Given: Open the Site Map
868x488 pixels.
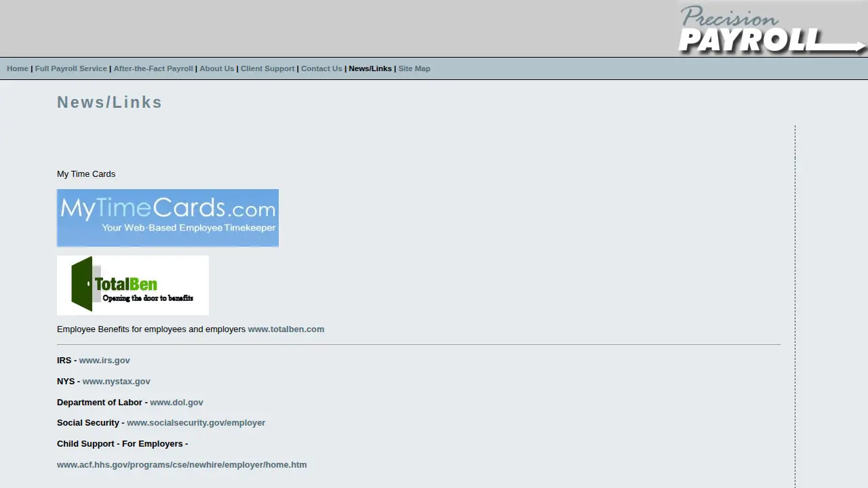Looking at the screenshot, I should (x=414, y=68).
